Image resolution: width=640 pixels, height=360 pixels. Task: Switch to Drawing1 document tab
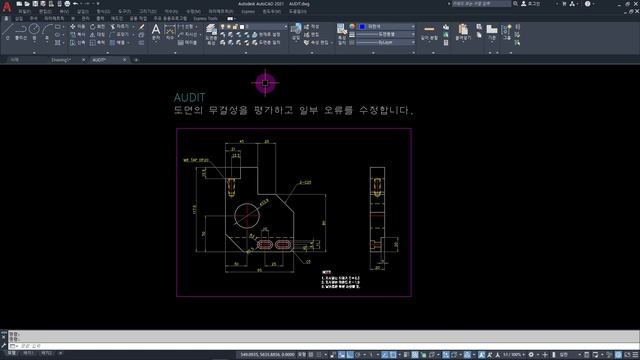[x=61, y=60]
